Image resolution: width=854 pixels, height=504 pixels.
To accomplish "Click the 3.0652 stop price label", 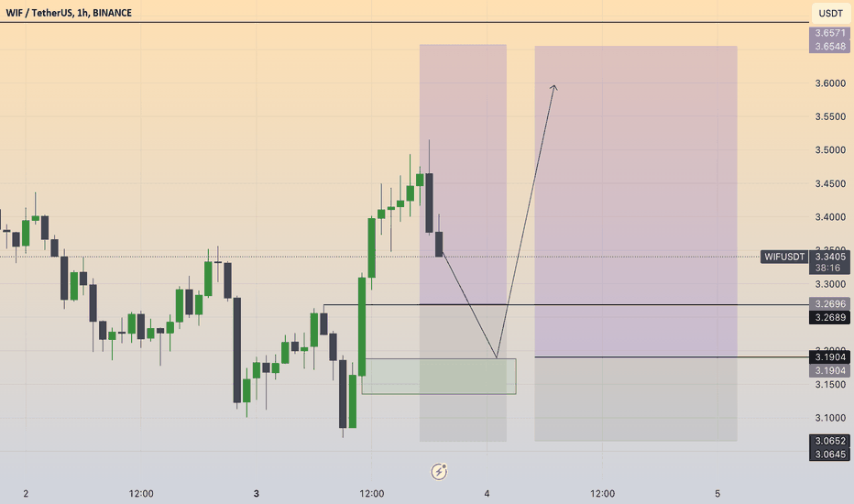I will 829,441.
